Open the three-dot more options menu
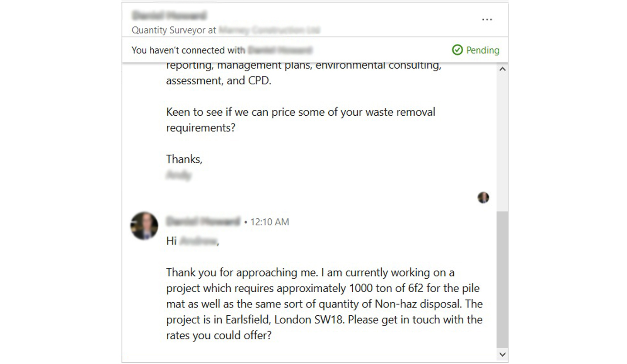Screen dimensions: 627x364 coord(487,20)
